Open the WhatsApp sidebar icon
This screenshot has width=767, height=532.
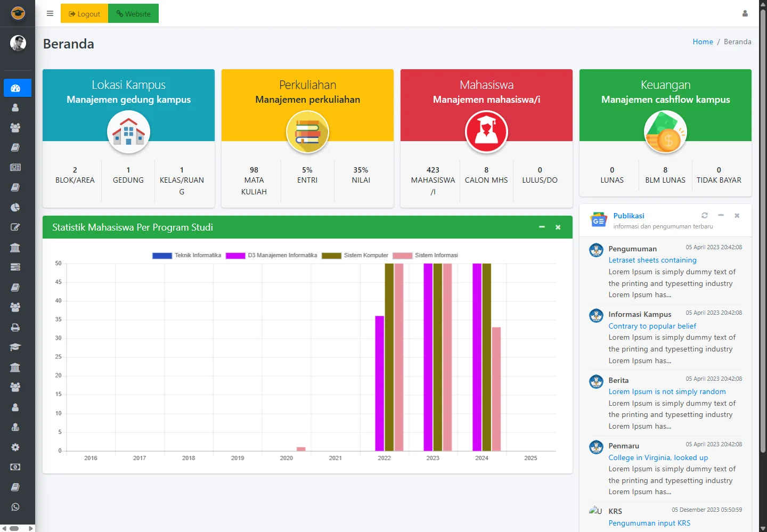(15, 507)
